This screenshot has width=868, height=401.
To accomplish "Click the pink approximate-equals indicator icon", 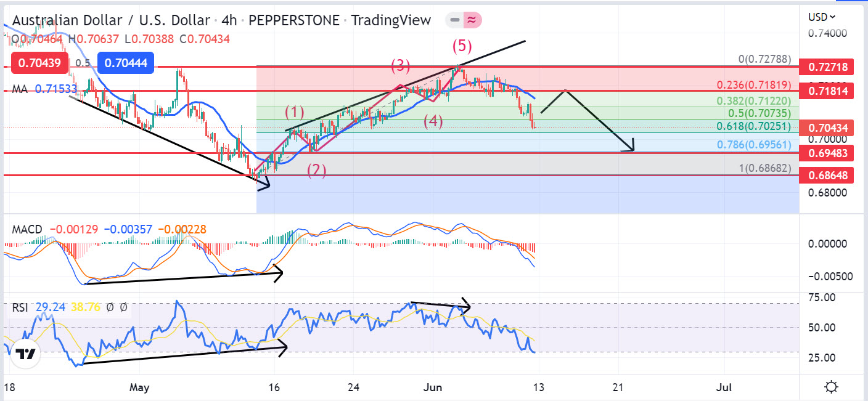I will 472,20.
